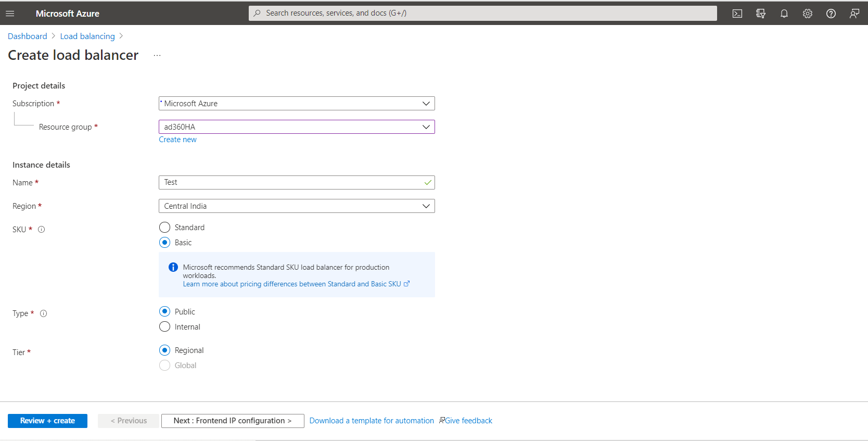Choose the Public load balancer type
Screen dimensions: 868x441
tap(165, 311)
